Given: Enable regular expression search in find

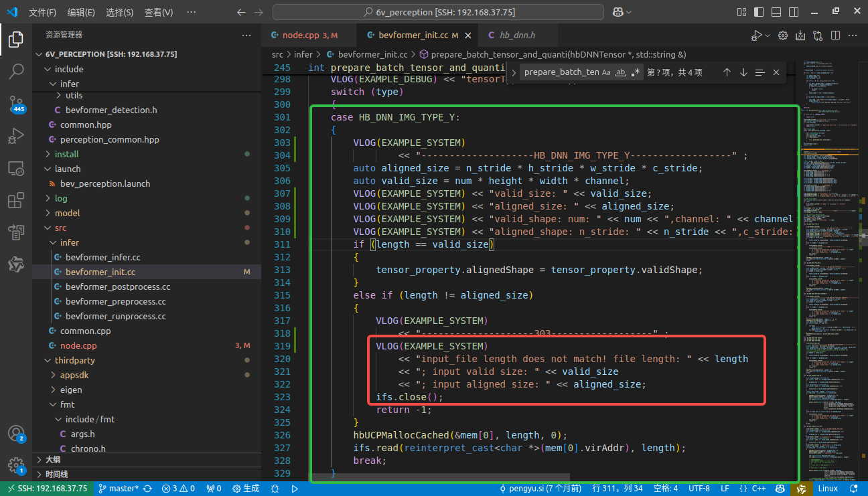Looking at the screenshot, I should point(636,72).
